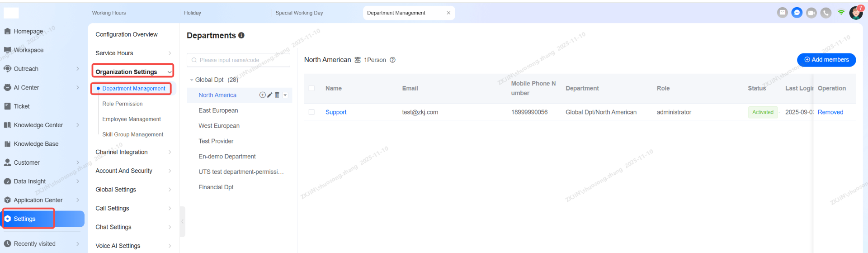The height and width of the screenshot is (253, 868).
Task: Switch to the Holiday tab
Action: tap(193, 13)
